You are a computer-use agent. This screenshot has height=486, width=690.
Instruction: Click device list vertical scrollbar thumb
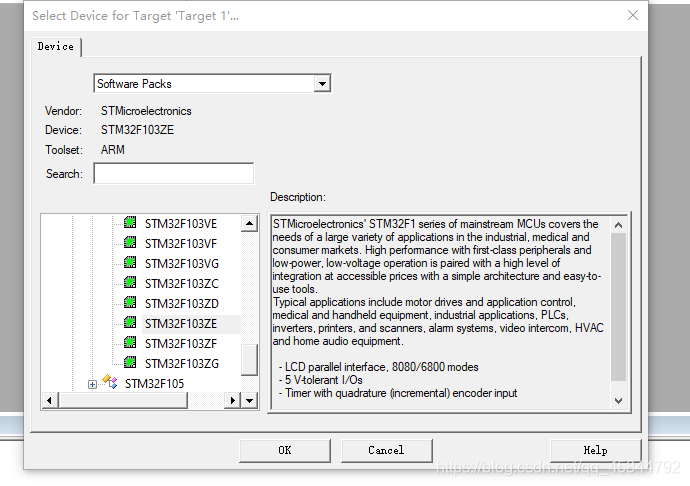[x=250, y=360]
